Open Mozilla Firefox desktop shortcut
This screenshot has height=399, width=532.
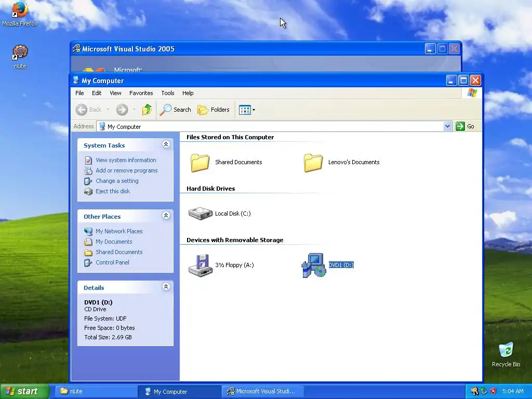[x=20, y=14]
